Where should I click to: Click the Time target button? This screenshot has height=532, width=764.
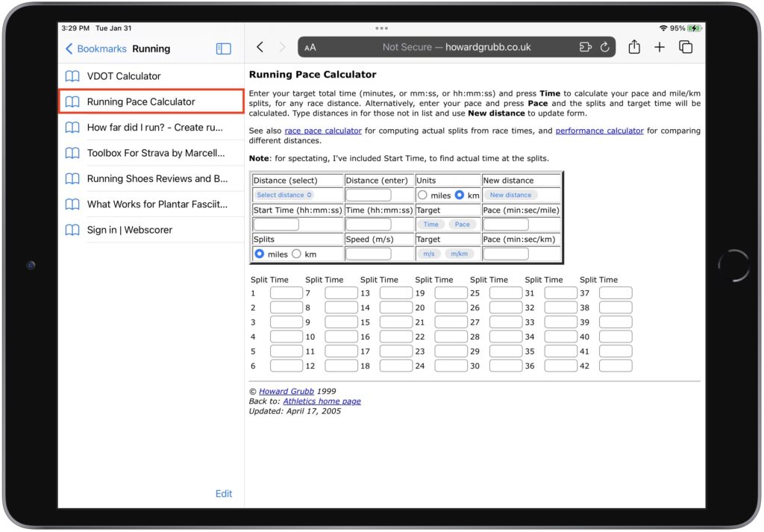click(430, 224)
